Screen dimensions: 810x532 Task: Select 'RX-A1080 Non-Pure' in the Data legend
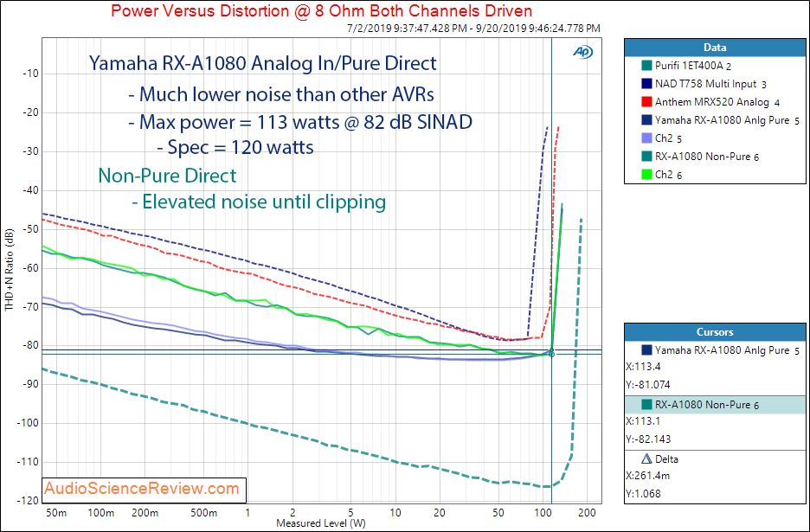[707, 157]
